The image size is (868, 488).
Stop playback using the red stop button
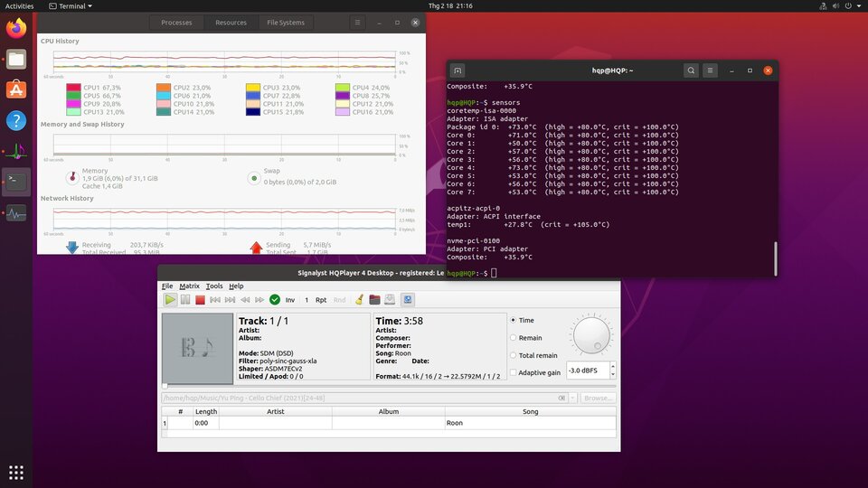click(x=200, y=300)
